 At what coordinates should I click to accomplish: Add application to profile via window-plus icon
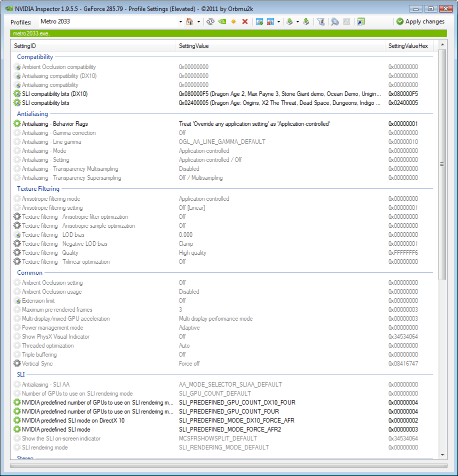click(x=259, y=21)
